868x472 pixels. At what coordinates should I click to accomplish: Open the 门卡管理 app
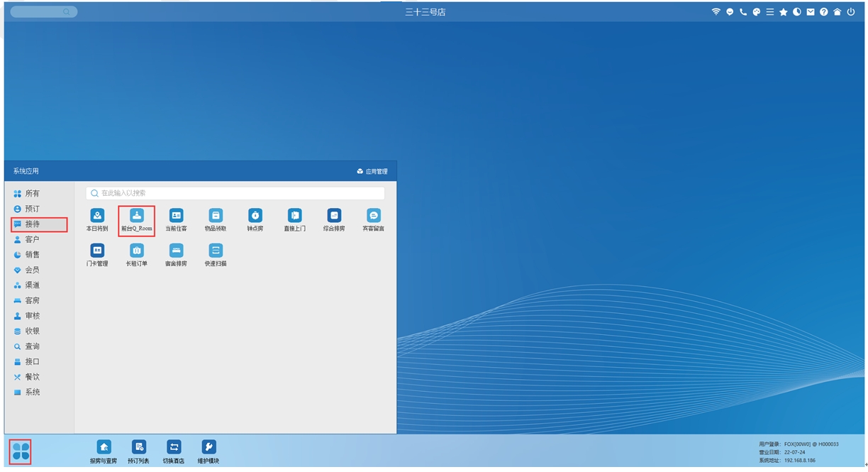pyautogui.click(x=97, y=254)
